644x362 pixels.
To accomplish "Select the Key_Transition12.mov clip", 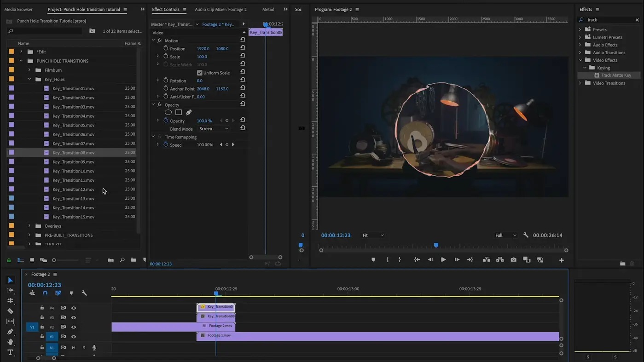I will 73,190.
